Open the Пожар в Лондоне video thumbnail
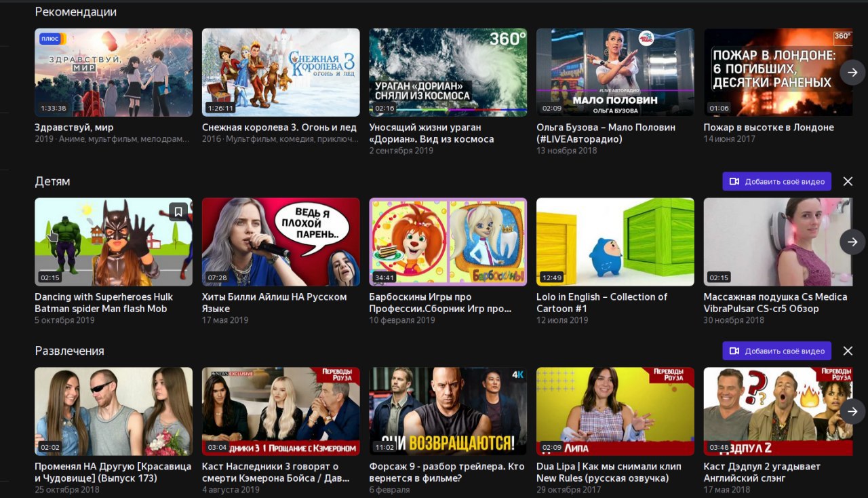The height and width of the screenshot is (498, 868). click(x=778, y=72)
